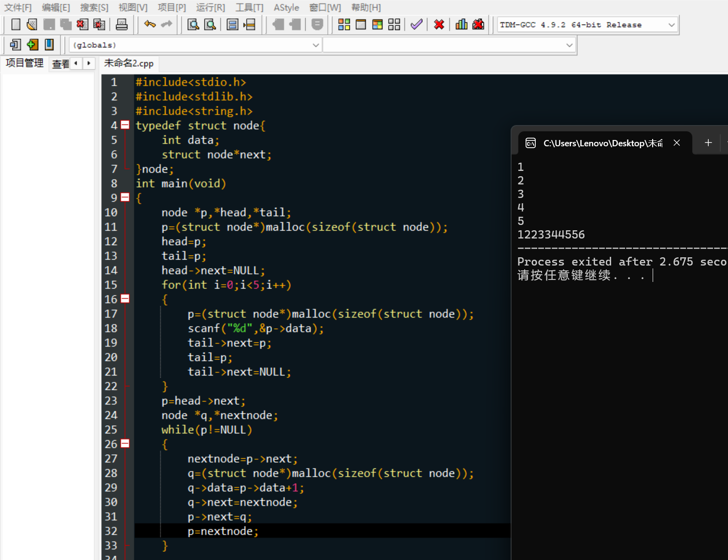
Task: Click line number 32 in the gutter
Action: pyautogui.click(x=111, y=531)
